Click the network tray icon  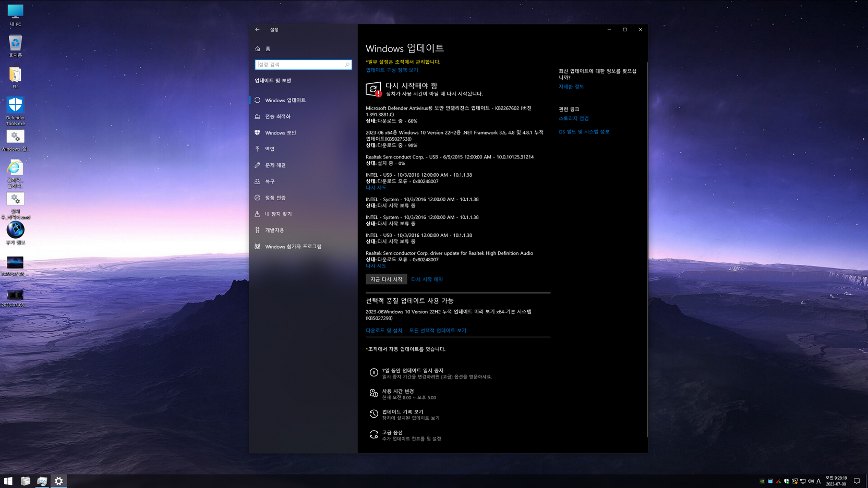(802, 481)
